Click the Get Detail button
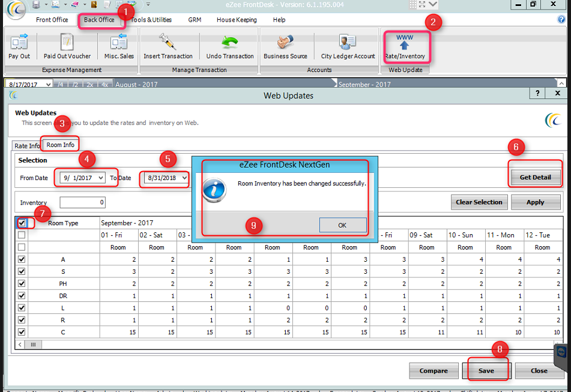This screenshot has height=392, width=571. [536, 177]
